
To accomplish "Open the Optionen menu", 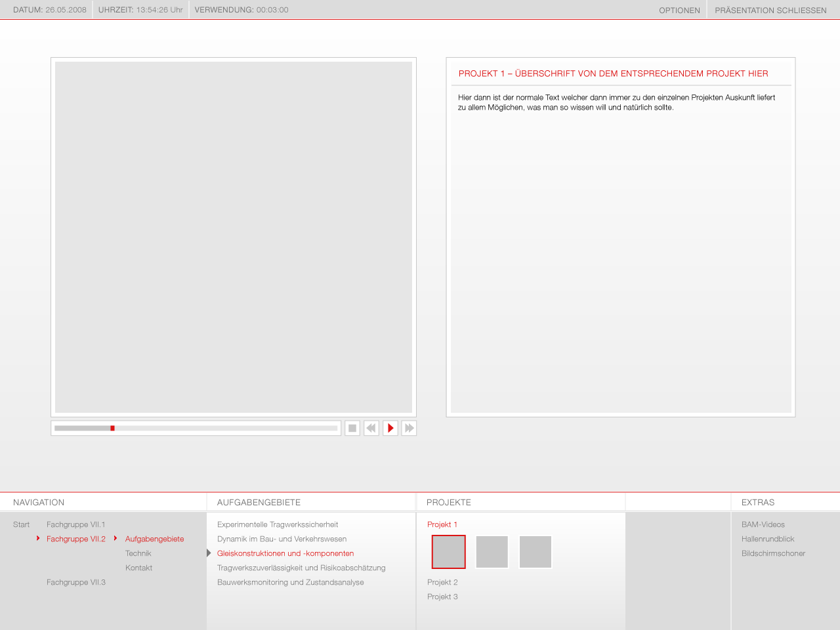I will point(679,10).
